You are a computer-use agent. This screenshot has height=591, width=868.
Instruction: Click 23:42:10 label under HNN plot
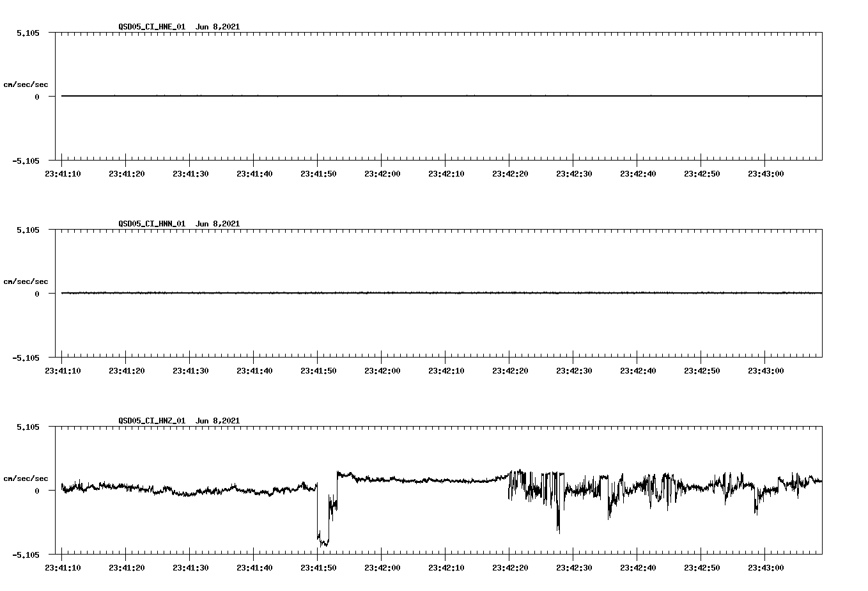tap(446, 371)
